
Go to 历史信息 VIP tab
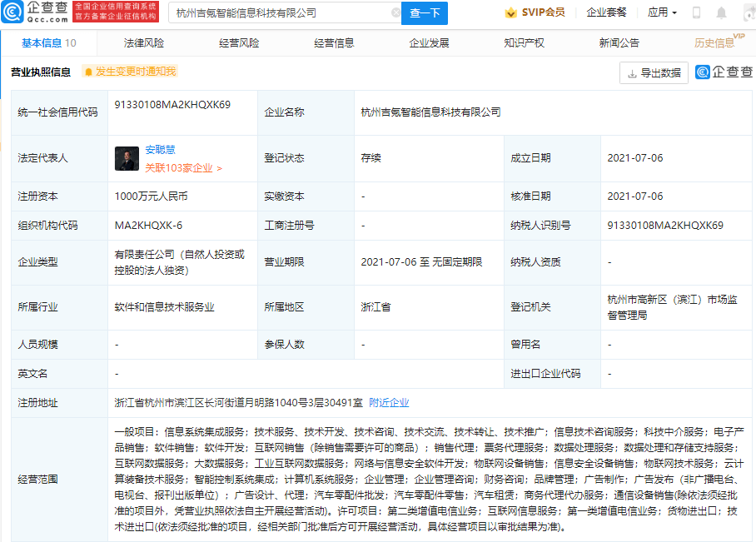click(715, 43)
